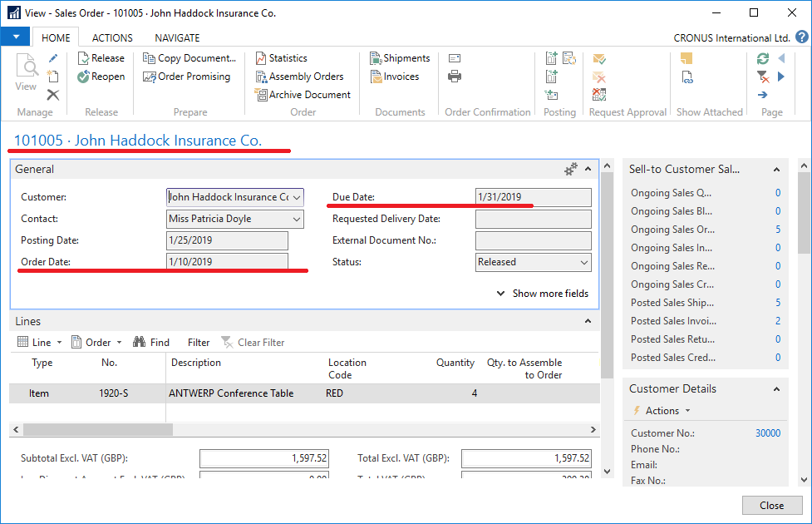The height and width of the screenshot is (524, 812).
Task: Click the Location Code column header
Action: tap(347, 368)
